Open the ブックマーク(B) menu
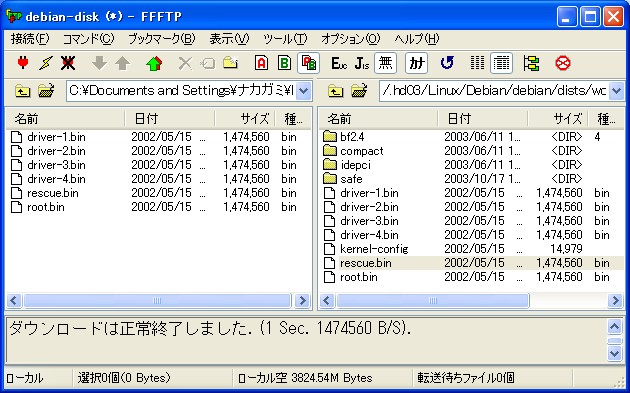 click(162, 39)
